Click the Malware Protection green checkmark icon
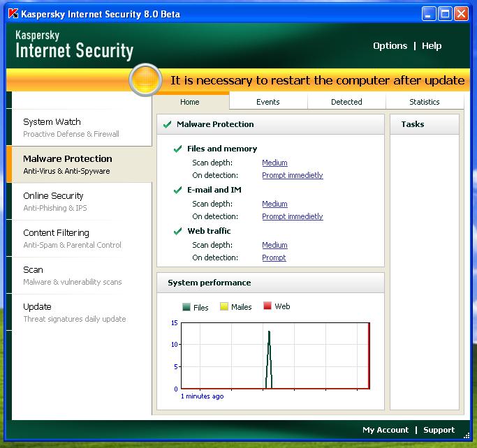Screen dimensions: 477x448 click(x=168, y=124)
